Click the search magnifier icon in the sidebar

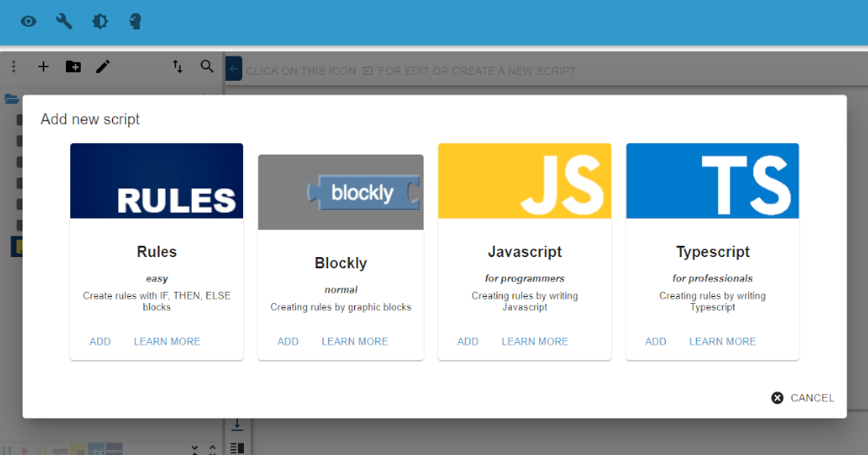pyautogui.click(x=207, y=67)
